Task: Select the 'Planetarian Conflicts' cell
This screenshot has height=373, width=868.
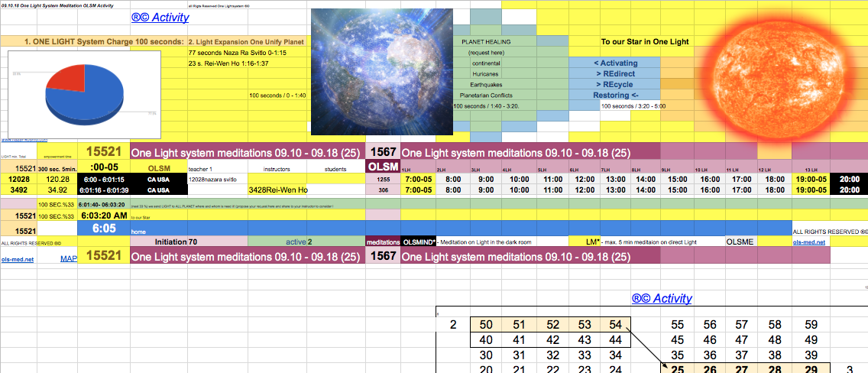Action: click(485, 95)
